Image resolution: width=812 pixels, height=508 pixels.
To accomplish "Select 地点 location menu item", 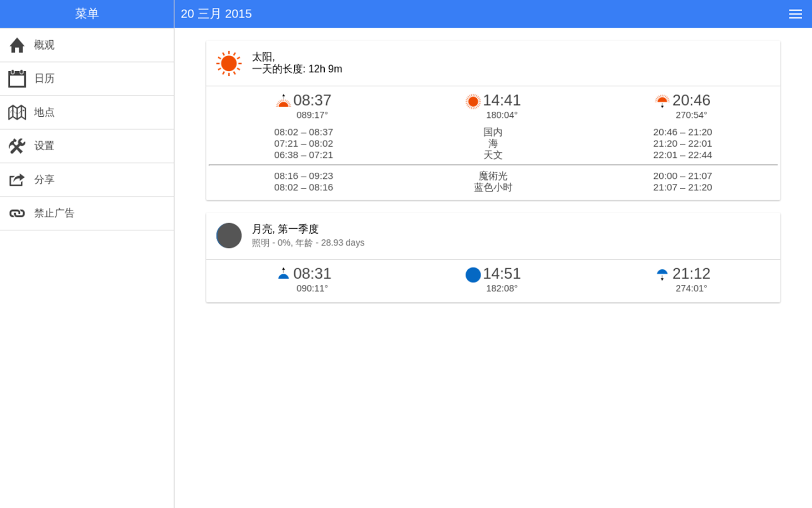I will 87,112.
